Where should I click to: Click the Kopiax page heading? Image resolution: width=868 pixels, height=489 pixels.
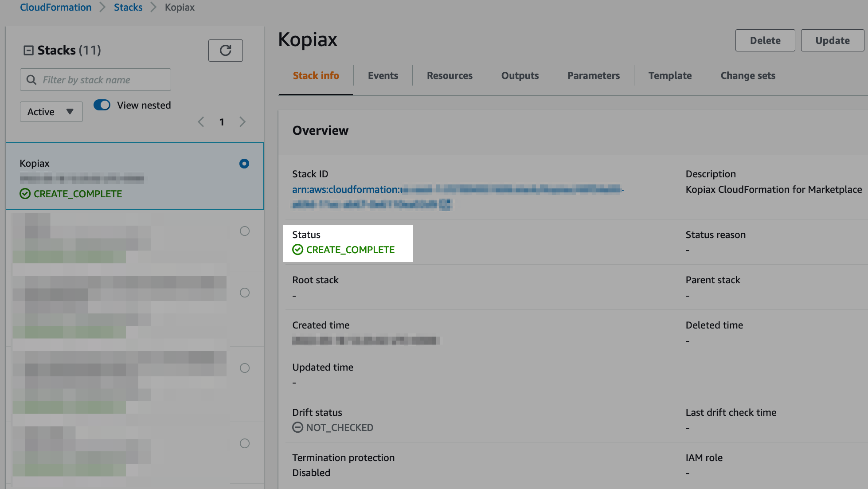pos(308,40)
